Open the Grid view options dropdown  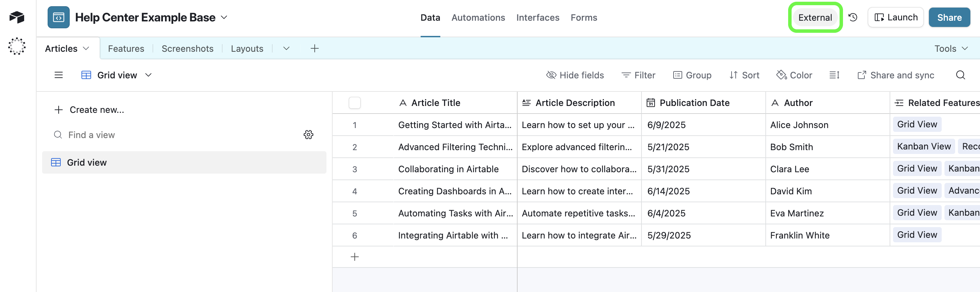click(x=148, y=75)
